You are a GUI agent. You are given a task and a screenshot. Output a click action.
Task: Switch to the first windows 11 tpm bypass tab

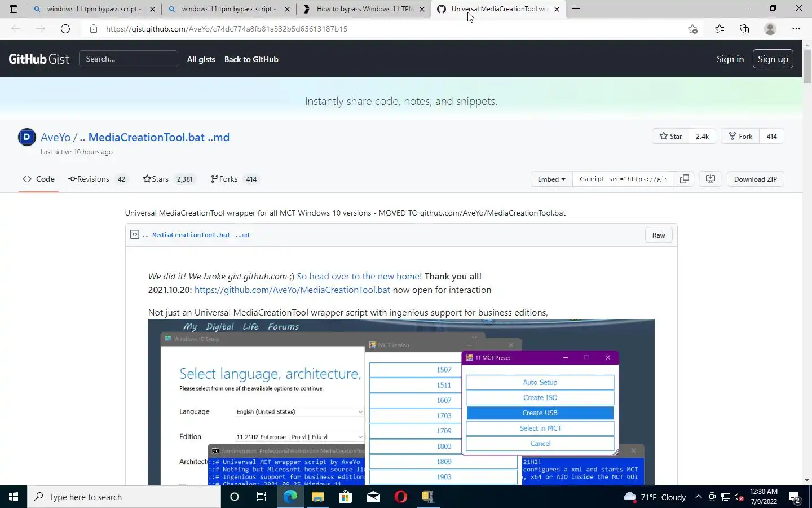94,9
